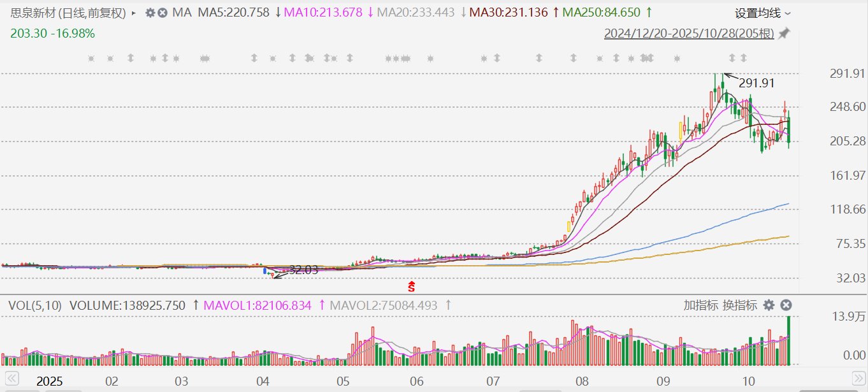Click the pin icon beside the date range

(x=784, y=34)
